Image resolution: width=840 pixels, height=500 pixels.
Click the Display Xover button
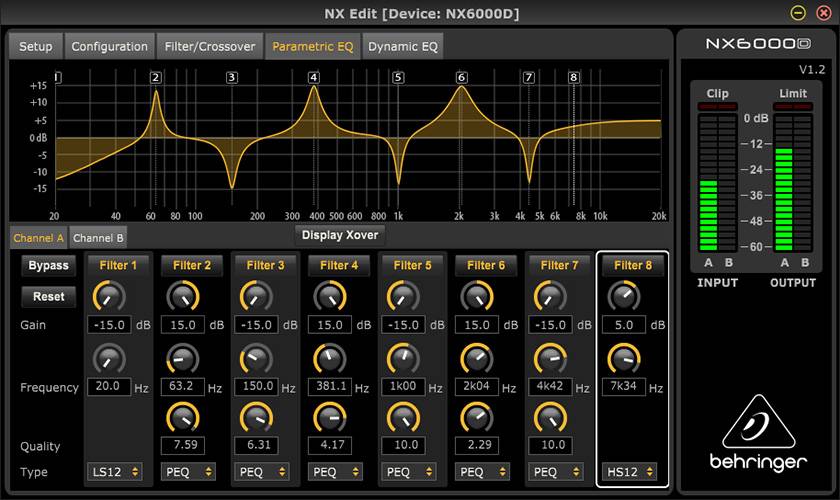[x=340, y=234]
